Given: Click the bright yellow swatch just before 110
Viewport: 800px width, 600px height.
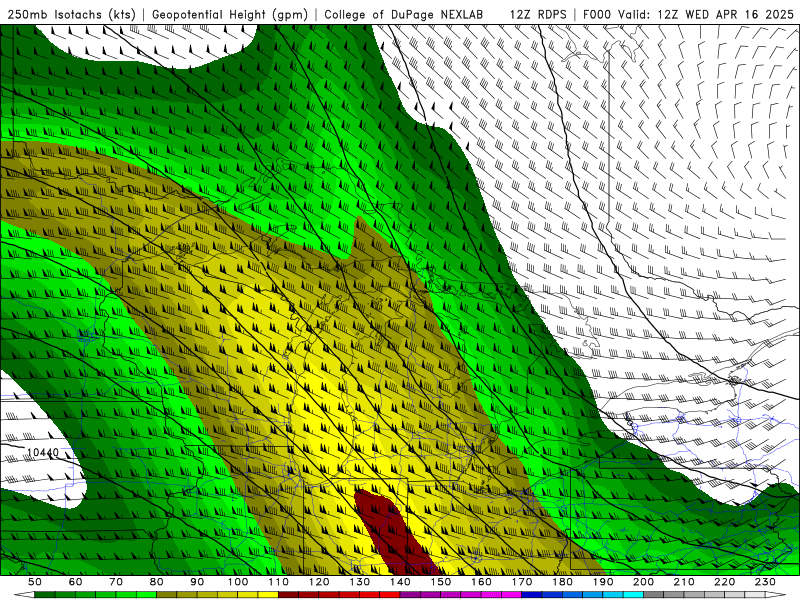Looking at the screenshot, I should [268, 594].
